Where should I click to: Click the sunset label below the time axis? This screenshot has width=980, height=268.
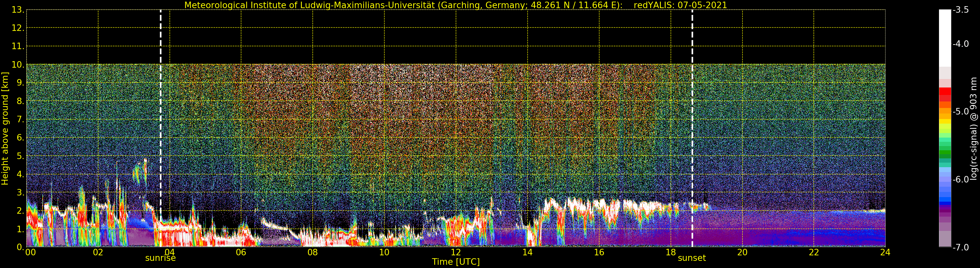[691, 258]
